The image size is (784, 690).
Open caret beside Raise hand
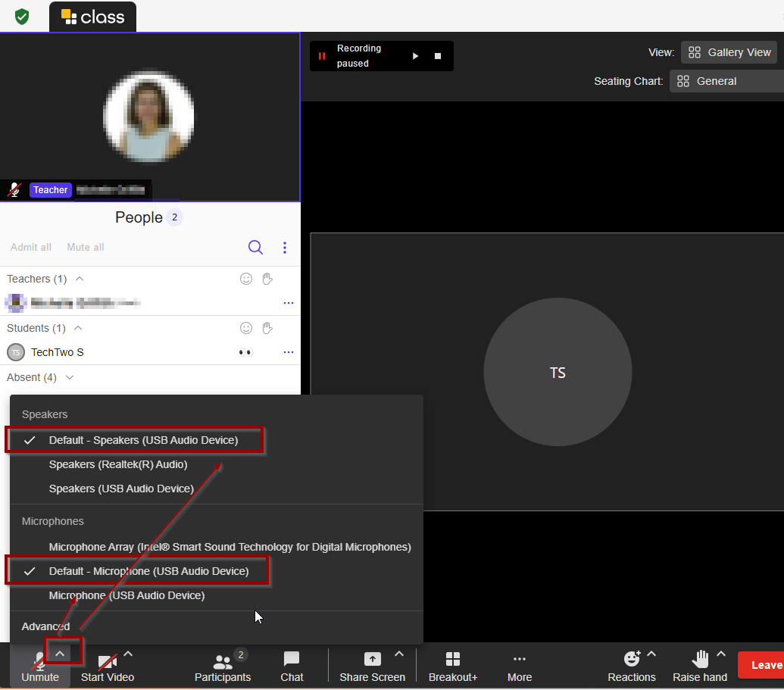(x=721, y=654)
